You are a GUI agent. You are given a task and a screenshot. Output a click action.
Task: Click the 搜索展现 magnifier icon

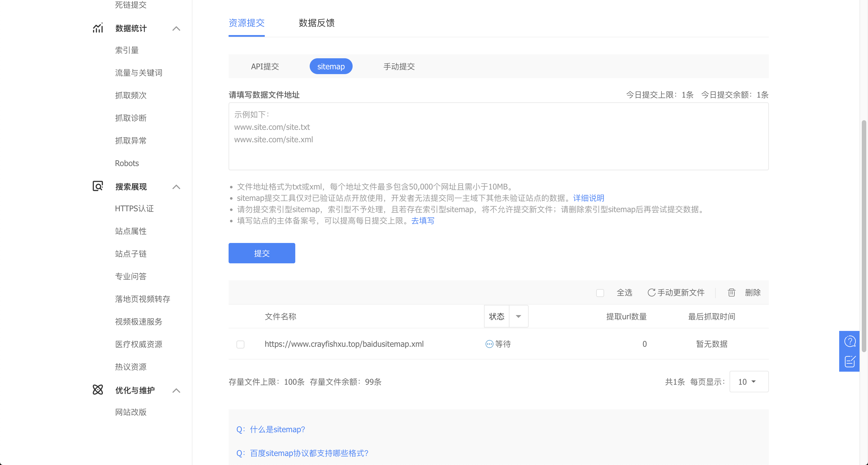coord(98,186)
